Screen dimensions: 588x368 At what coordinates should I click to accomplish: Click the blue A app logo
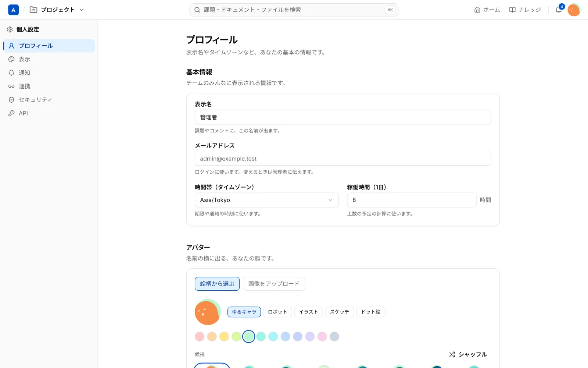click(13, 10)
